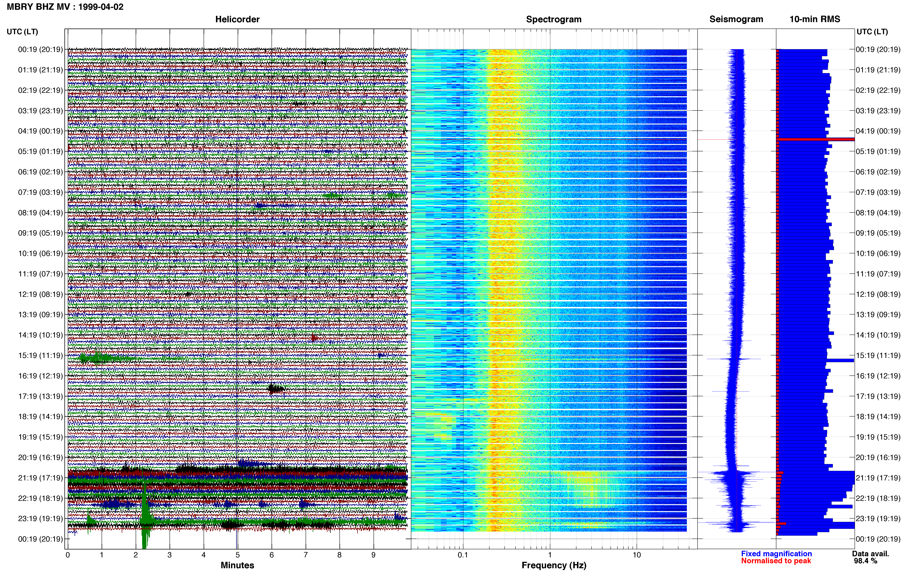Click right-side time label 21:19 (17:19)
The height and width of the screenshot is (578, 924).
click(878, 478)
